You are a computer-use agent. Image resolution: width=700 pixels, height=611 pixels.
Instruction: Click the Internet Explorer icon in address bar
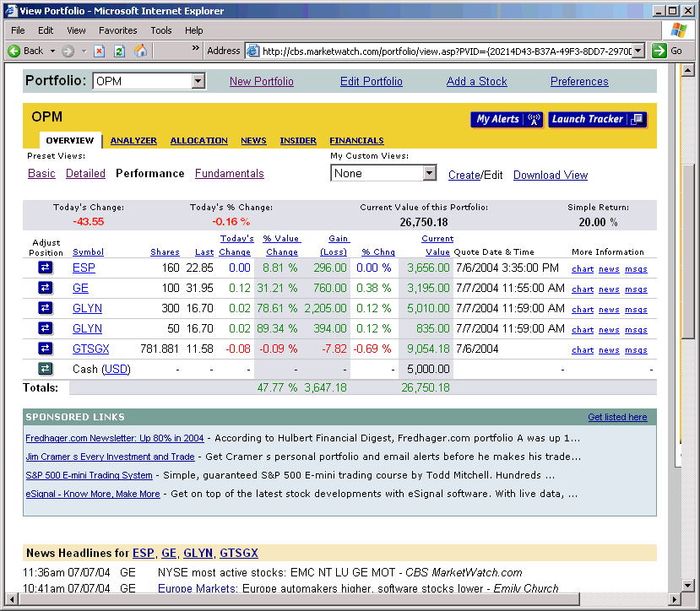[x=252, y=50]
